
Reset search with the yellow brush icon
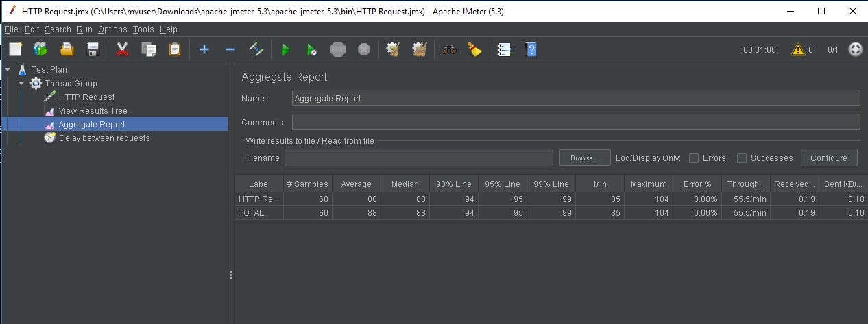click(x=474, y=49)
